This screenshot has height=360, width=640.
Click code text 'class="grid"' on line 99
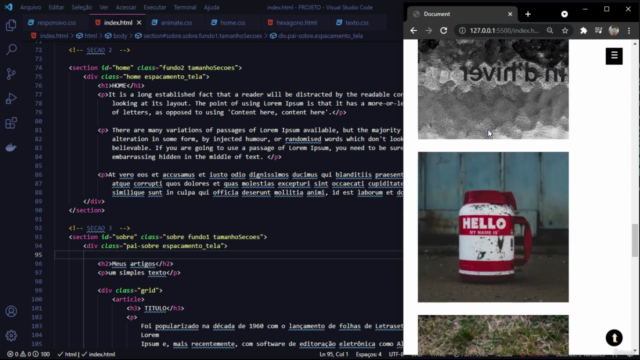[x=137, y=291]
